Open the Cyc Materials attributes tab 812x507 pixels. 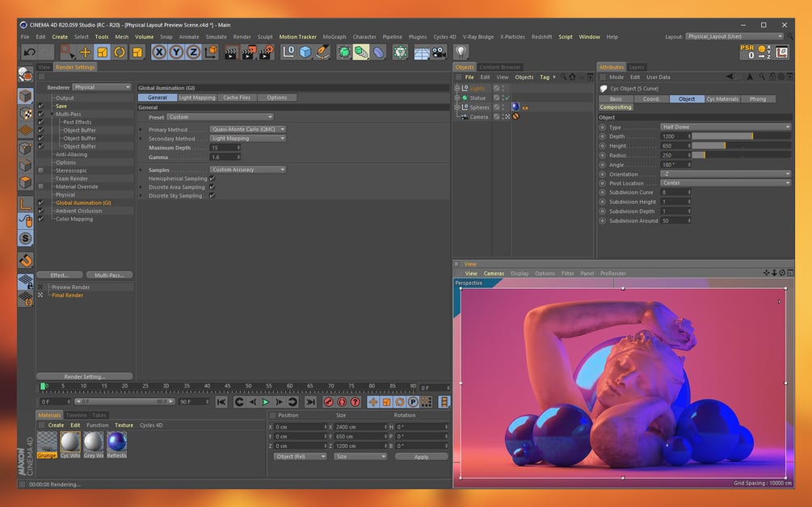(722, 98)
